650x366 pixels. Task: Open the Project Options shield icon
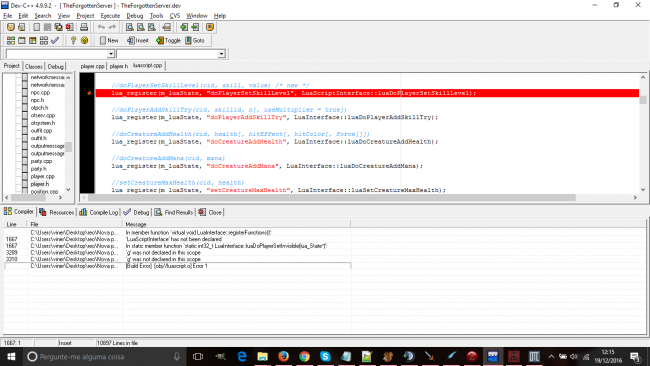[210, 27]
